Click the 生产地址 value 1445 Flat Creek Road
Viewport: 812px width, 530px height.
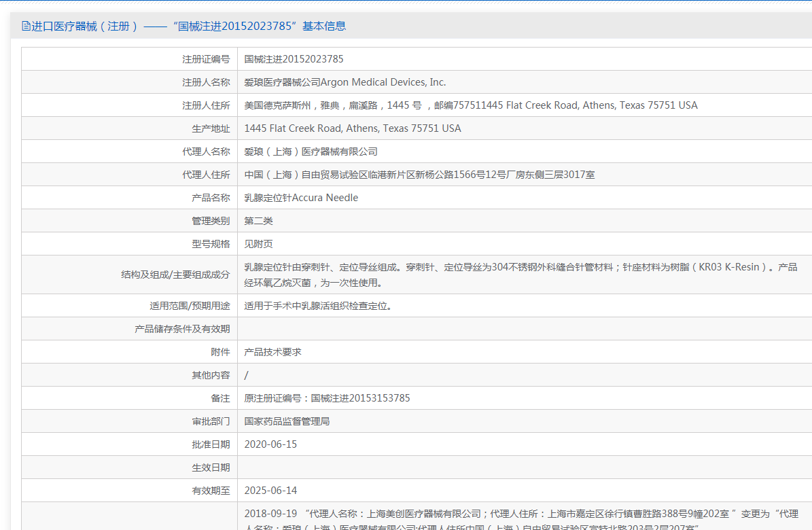pyautogui.click(x=352, y=128)
